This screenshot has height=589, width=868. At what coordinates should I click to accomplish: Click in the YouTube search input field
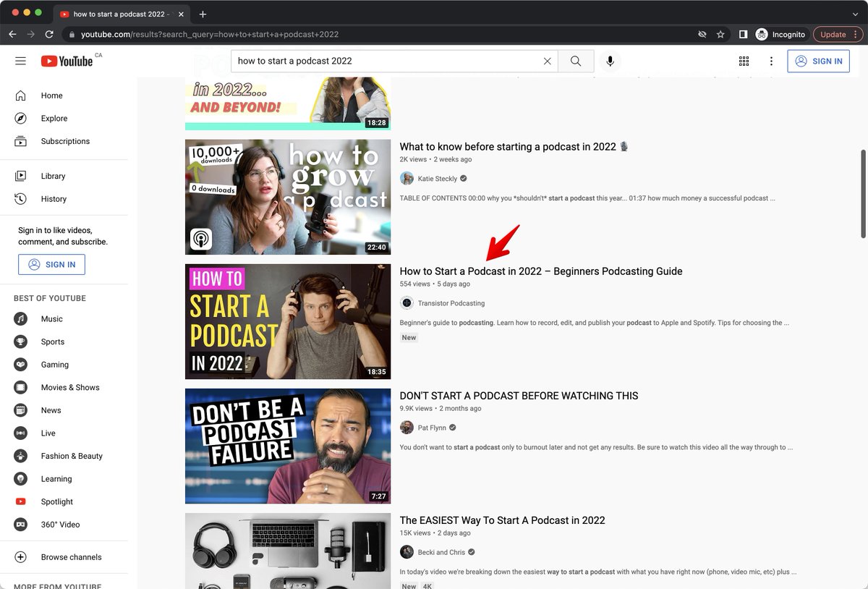[387, 62]
